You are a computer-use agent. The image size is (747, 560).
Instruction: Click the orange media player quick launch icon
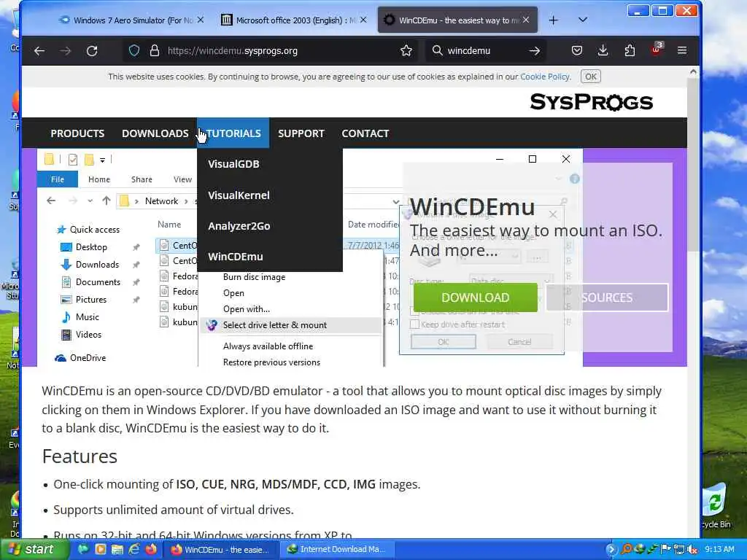(101, 549)
